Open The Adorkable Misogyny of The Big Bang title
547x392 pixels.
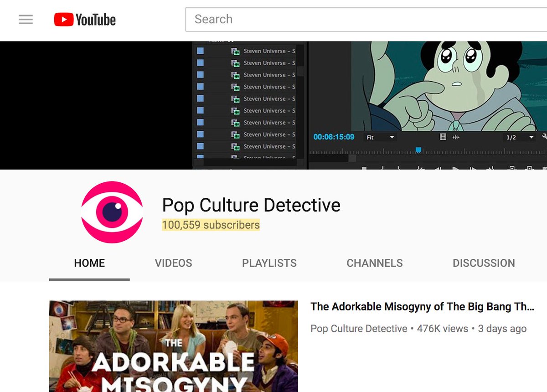click(422, 307)
